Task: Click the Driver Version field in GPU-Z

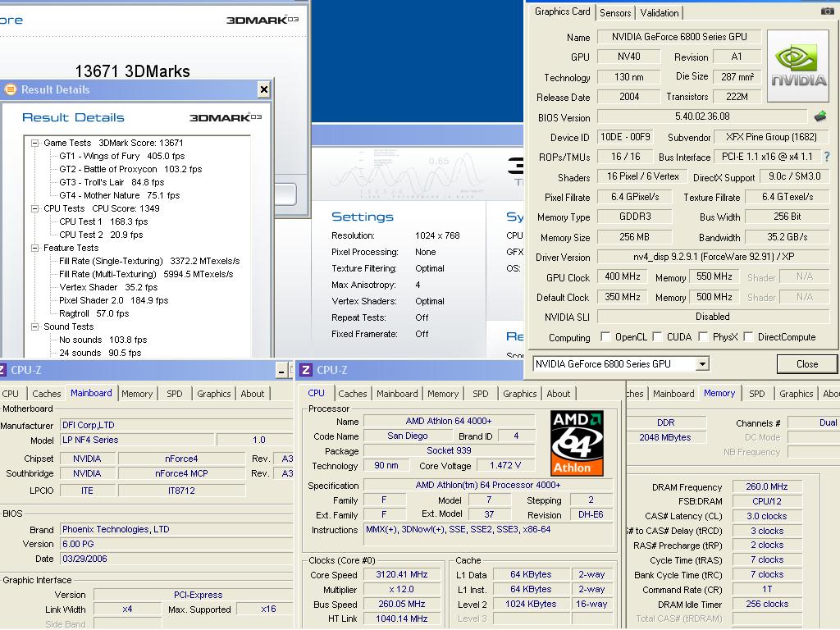Action: pos(714,257)
